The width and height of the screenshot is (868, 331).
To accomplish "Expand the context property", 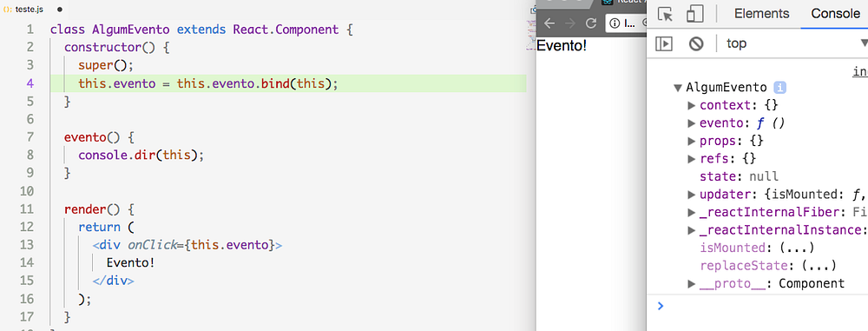I will [692, 105].
